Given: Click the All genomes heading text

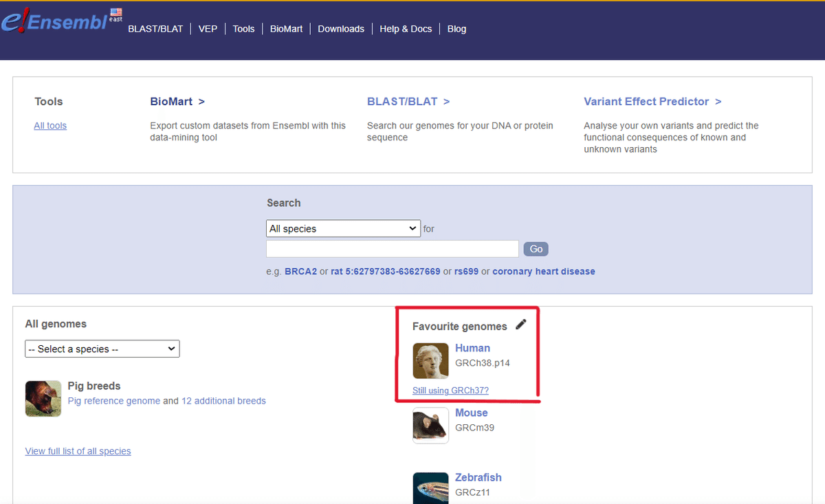Looking at the screenshot, I should point(56,324).
